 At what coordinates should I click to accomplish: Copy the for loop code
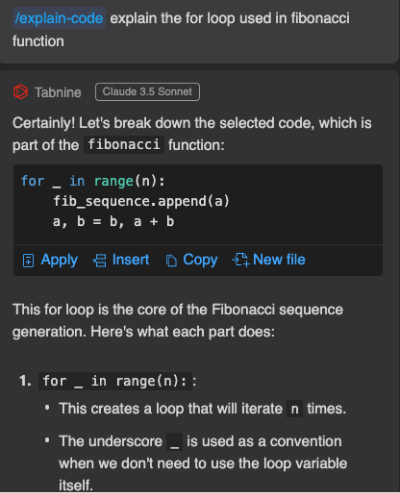point(192,260)
